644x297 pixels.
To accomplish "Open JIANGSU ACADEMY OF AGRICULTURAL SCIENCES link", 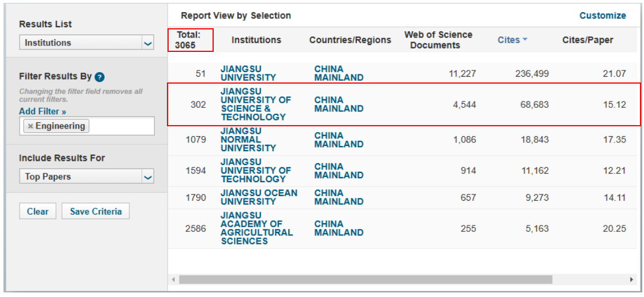I will (256, 228).
